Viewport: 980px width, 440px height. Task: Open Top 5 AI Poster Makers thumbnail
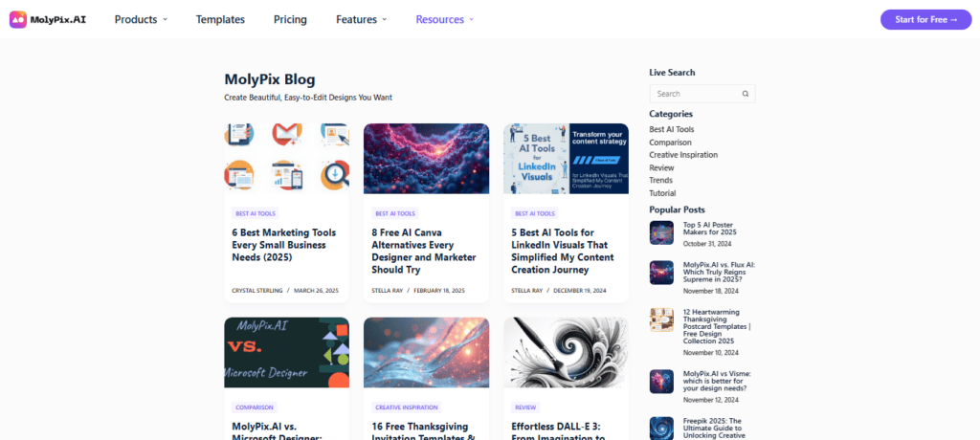tap(661, 232)
